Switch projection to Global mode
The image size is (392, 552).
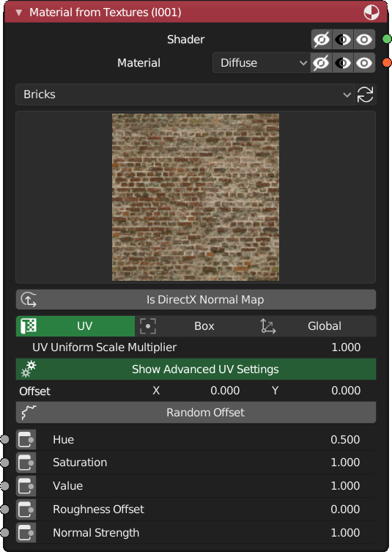(316, 326)
